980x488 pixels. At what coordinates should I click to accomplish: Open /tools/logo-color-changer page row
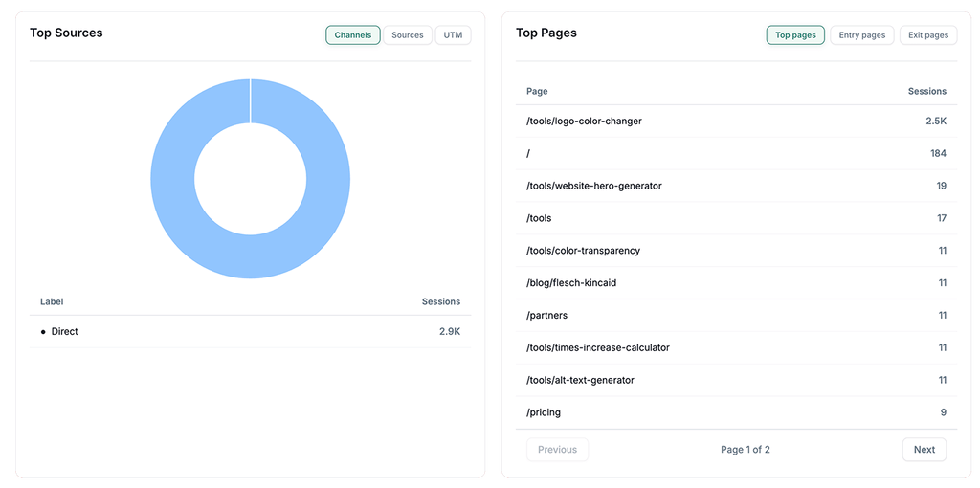[x=736, y=122]
